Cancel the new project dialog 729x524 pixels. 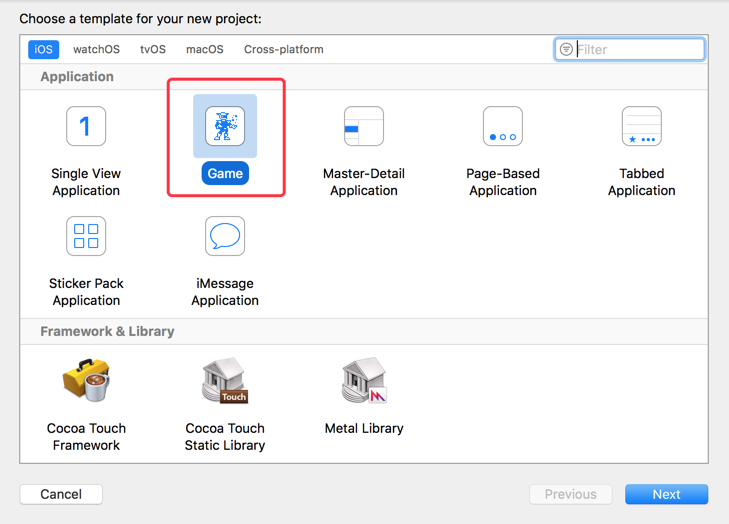click(x=61, y=494)
